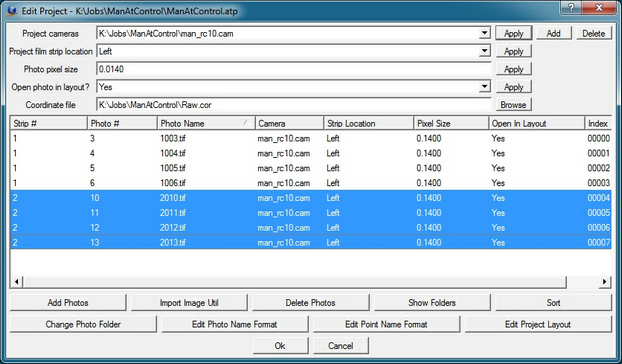This screenshot has height=364, width=622.
Task: Browse for the coordinate file
Action: tap(513, 105)
